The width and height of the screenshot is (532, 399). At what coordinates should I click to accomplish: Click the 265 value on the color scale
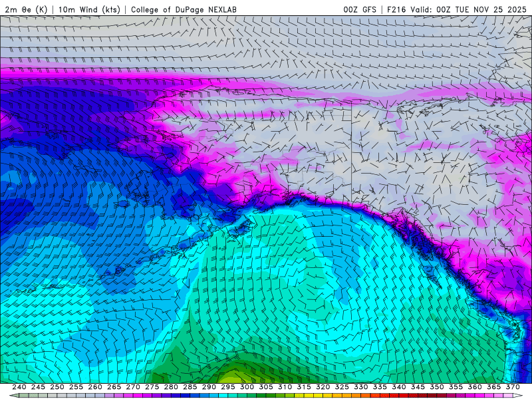click(114, 387)
